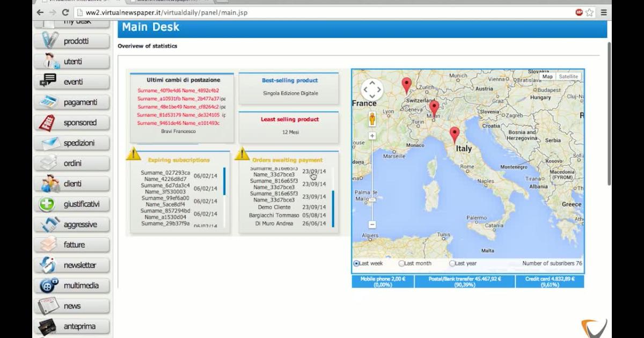Click Bravi Francesco in Ultimi cambi list

point(178,131)
